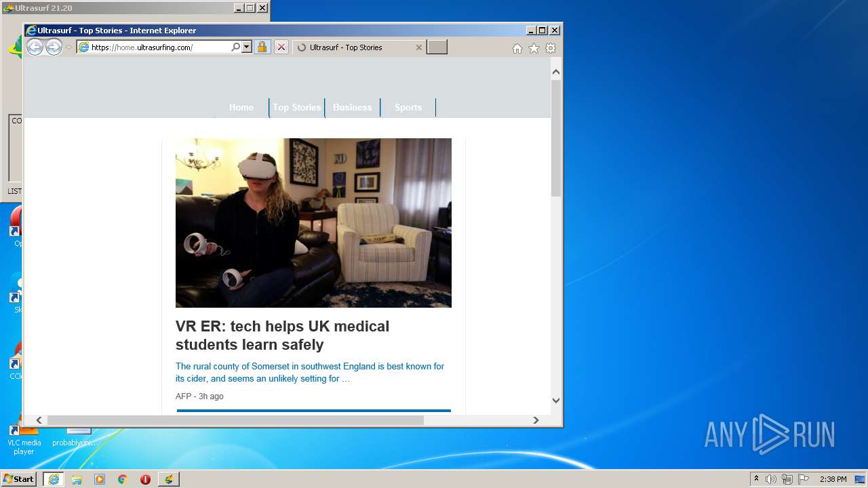
Task: Open the Top Stories nav item
Action: (297, 107)
